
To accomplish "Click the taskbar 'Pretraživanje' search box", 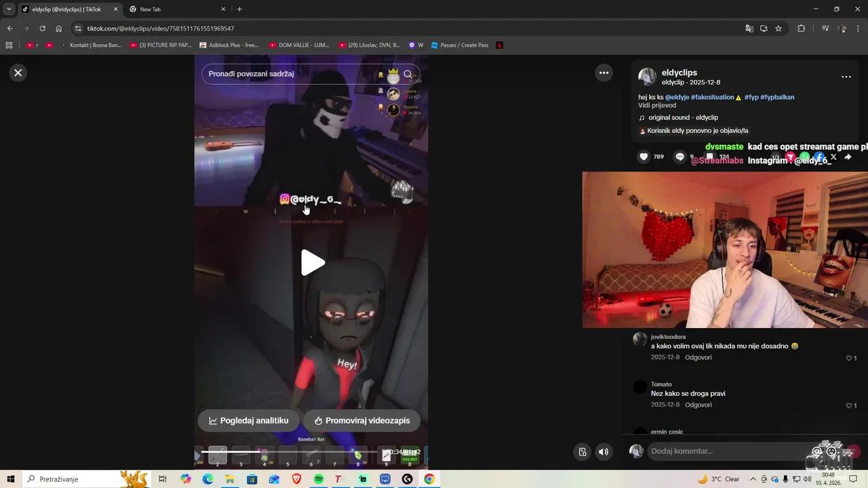I will tap(85, 479).
